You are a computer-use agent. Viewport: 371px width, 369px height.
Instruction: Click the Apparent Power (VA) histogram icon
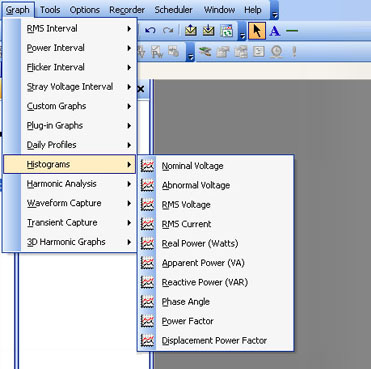coord(147,263)
